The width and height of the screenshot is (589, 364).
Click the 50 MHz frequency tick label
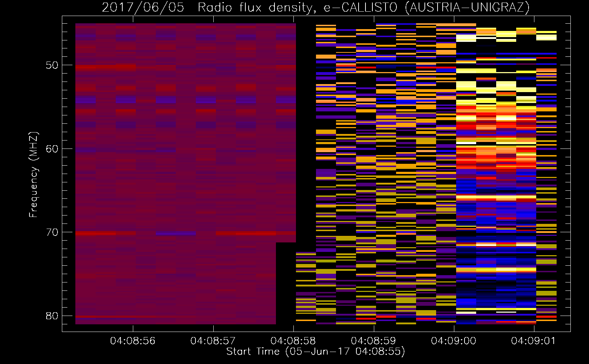click(x=52, y=66)
